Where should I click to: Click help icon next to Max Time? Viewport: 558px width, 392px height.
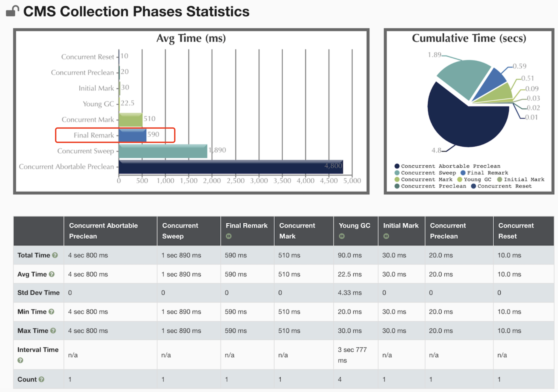click(x=53, y=330)
